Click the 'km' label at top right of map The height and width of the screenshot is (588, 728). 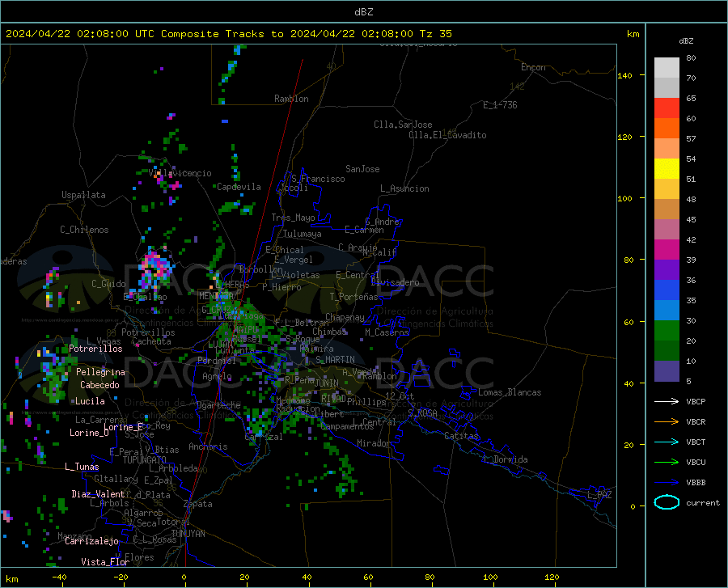(633, 34)
